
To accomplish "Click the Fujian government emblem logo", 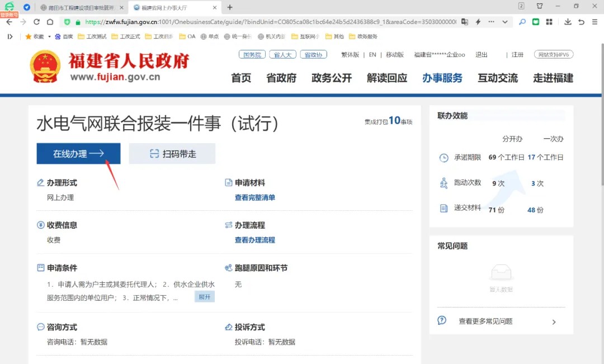I will pyautogui.click(x=45, y=67).
